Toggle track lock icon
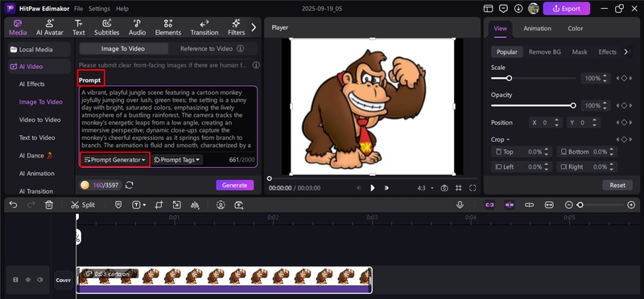The image size is (644, 299). tap(15, 280)
